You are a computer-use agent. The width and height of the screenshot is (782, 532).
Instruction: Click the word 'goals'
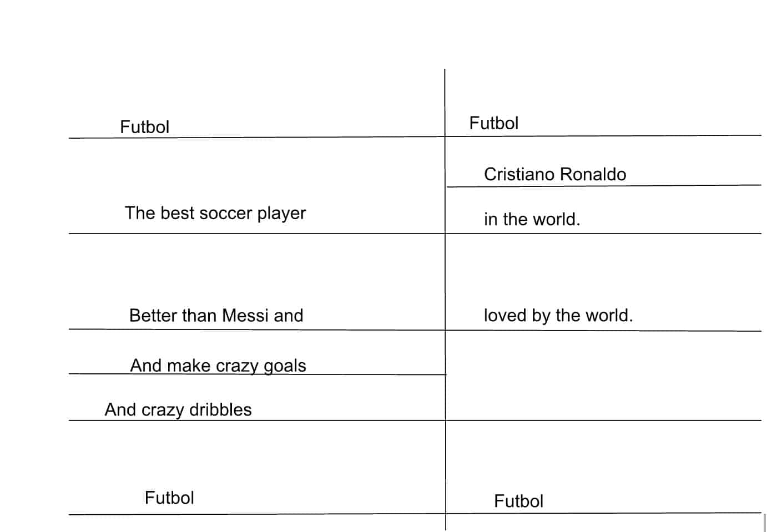pyautogui.click(x=285, y=367)
